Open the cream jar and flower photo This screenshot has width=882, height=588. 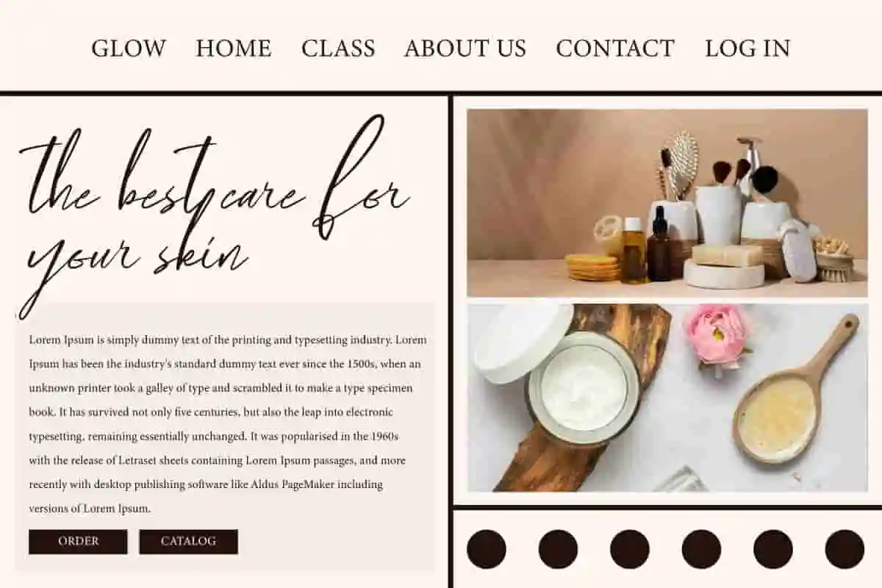click(x=667, y=398)
